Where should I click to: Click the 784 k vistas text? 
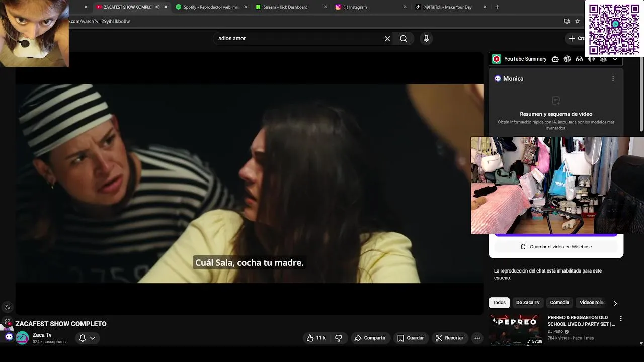click(559, 338)
